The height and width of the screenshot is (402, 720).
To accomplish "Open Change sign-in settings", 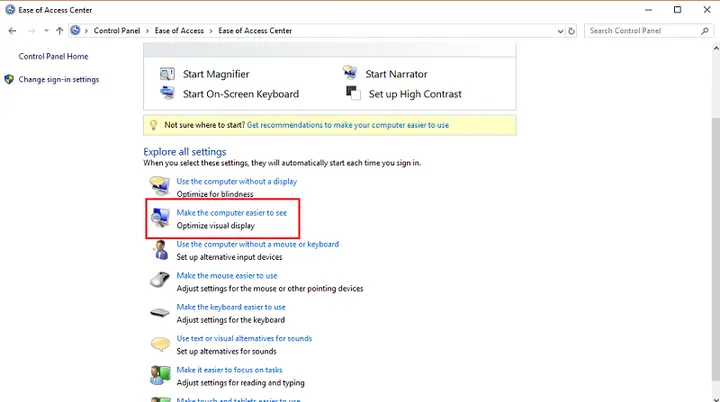I will coord(59,79).
